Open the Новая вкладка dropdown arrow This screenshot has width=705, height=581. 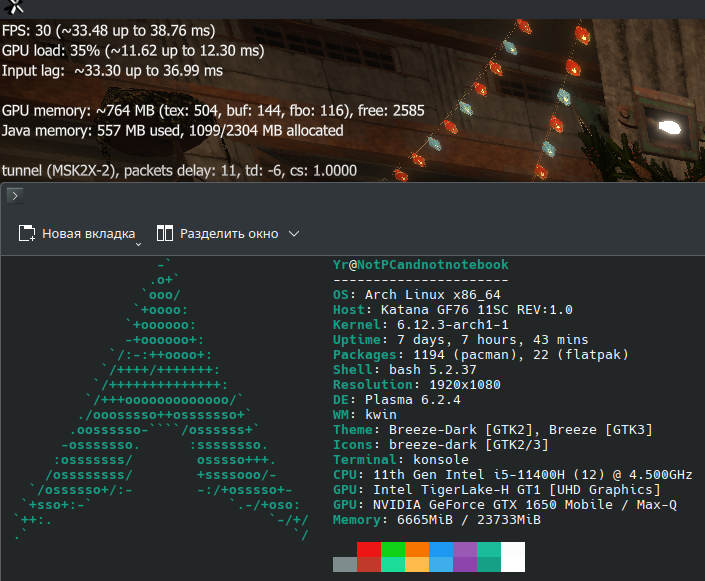pos(138,244)
